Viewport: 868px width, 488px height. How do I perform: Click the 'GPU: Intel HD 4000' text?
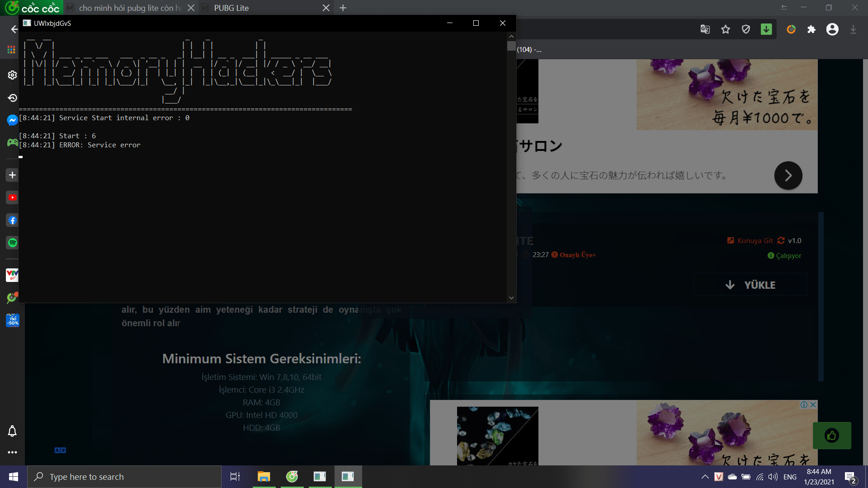tap(262, 415)
